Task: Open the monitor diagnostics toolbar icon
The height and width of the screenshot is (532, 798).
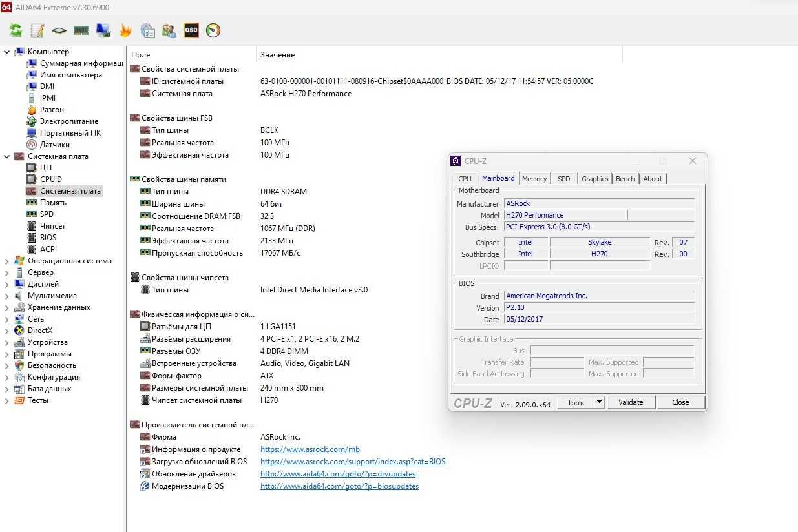Action: coord(103,30)
